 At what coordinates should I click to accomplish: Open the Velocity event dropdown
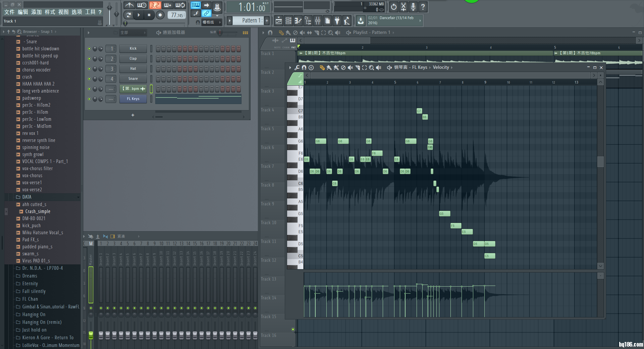[x=442, y=67]
